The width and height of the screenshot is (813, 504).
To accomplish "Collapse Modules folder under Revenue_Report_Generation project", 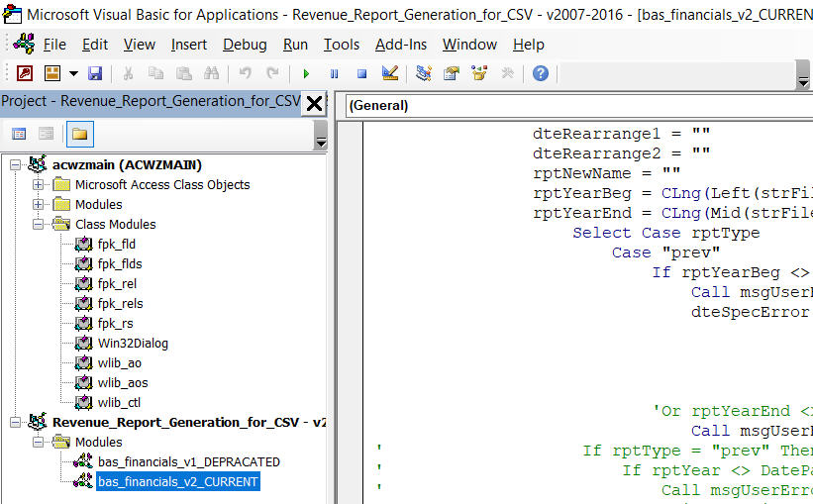I will coord(38,443).
